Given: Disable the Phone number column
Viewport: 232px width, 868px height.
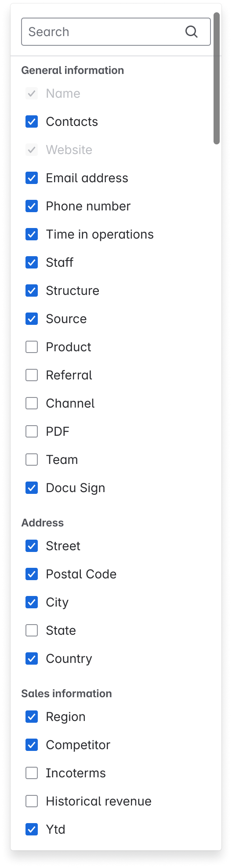Looking at the screenshot, I should (x=32, y=206).
